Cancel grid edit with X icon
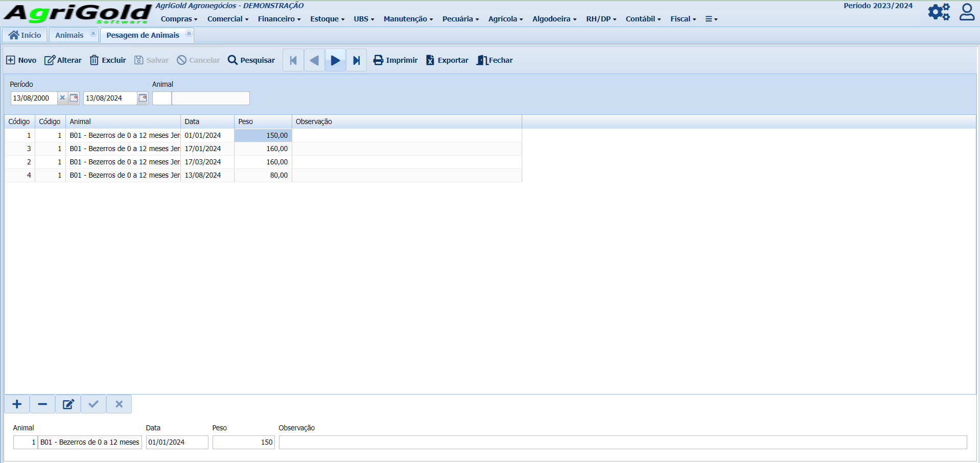 [x=119, y=404]
